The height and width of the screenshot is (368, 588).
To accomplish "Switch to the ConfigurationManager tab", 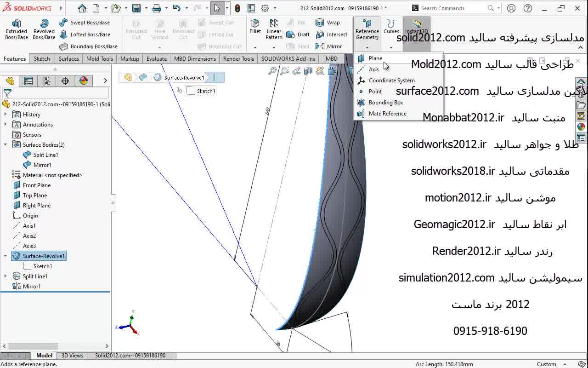I will (47, 81).
